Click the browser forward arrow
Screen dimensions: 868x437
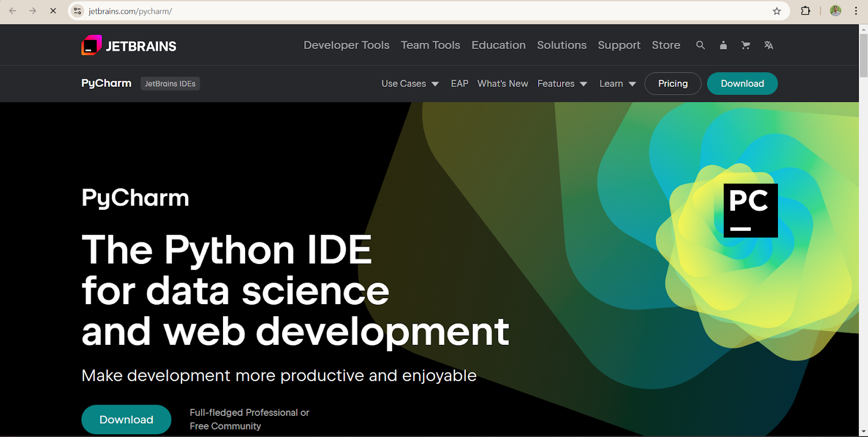point(33,11)
